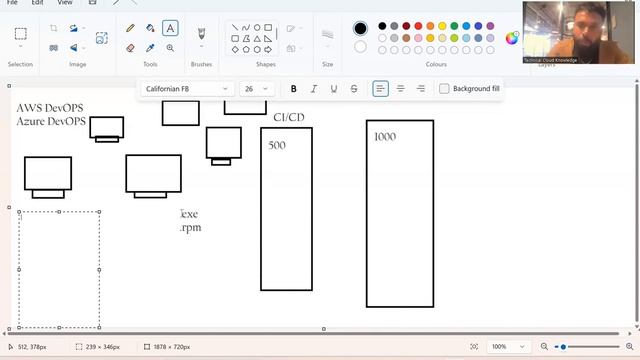The width and height of the screenshot is (640, 360).
Task: Choose the Triangle shape
Action: click(257, 39)
